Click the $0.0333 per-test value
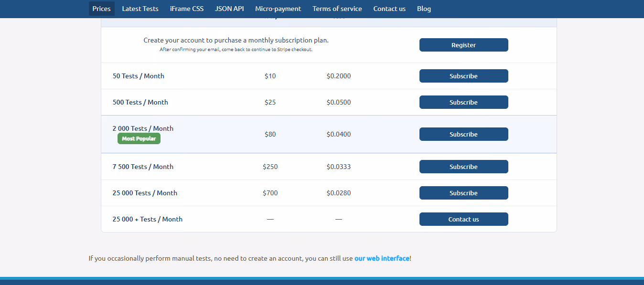644x285 pixels. pos(339,167)
